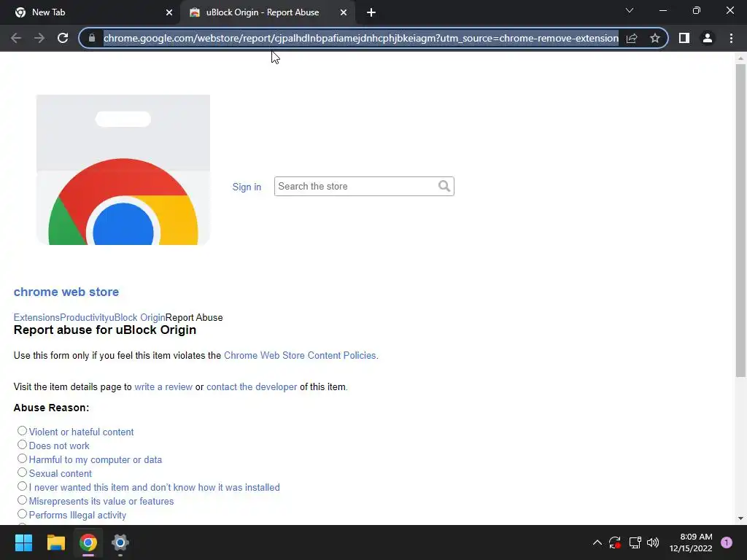Choose the Sexual content reason
The width and height of the screenshot is (747, 560).
point(22,472)
